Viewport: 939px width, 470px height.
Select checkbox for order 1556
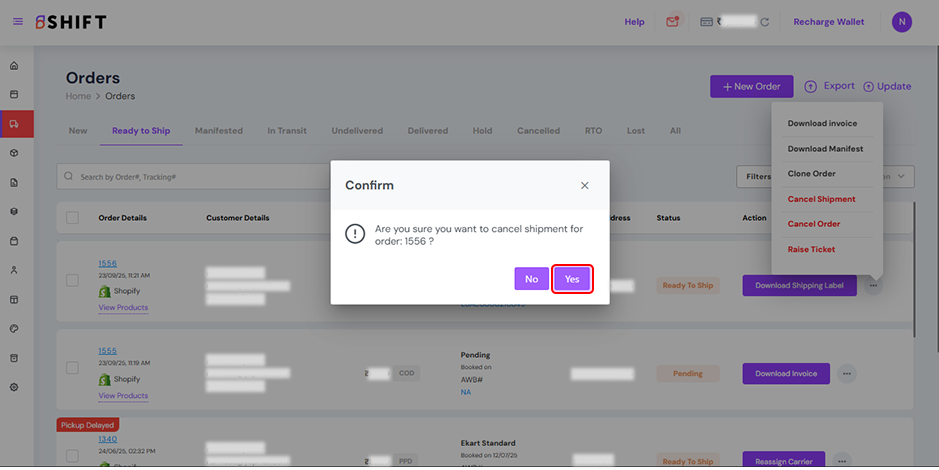coord(72,281)
